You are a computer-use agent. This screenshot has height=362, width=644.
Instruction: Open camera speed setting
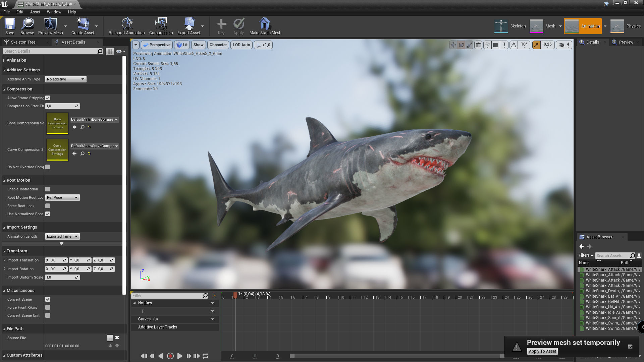tap(565, 45)
